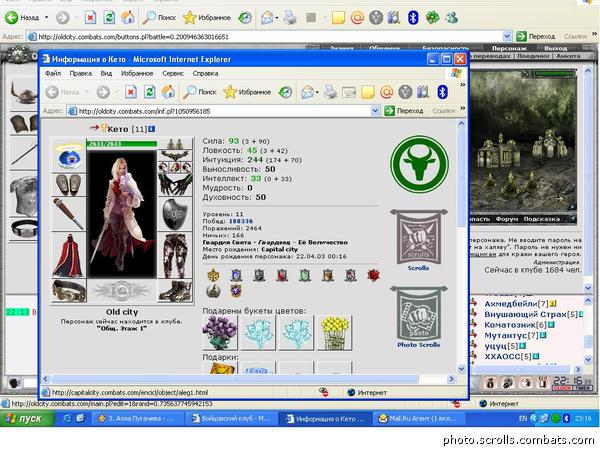Click the Bluetooth icon in the Кето window toolbar

point(442,92)
